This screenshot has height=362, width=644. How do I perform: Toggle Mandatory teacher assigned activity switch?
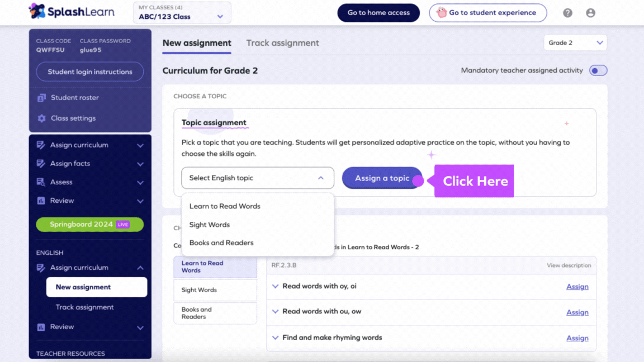click(598, 70)
